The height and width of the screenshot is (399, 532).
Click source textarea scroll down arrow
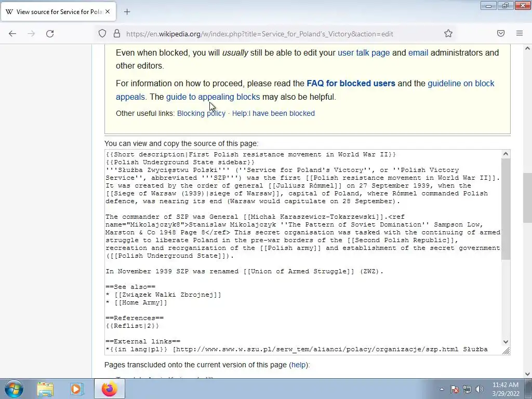coord(506,342)
